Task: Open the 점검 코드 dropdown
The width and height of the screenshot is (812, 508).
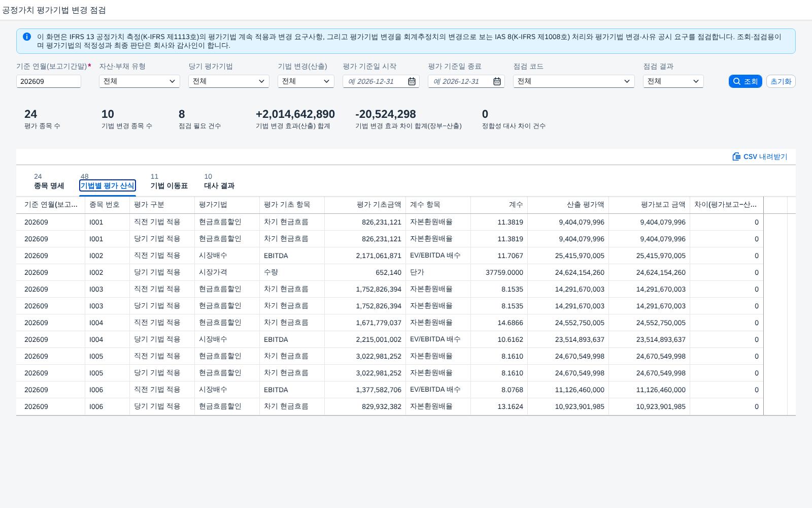Action: point(627,81)
